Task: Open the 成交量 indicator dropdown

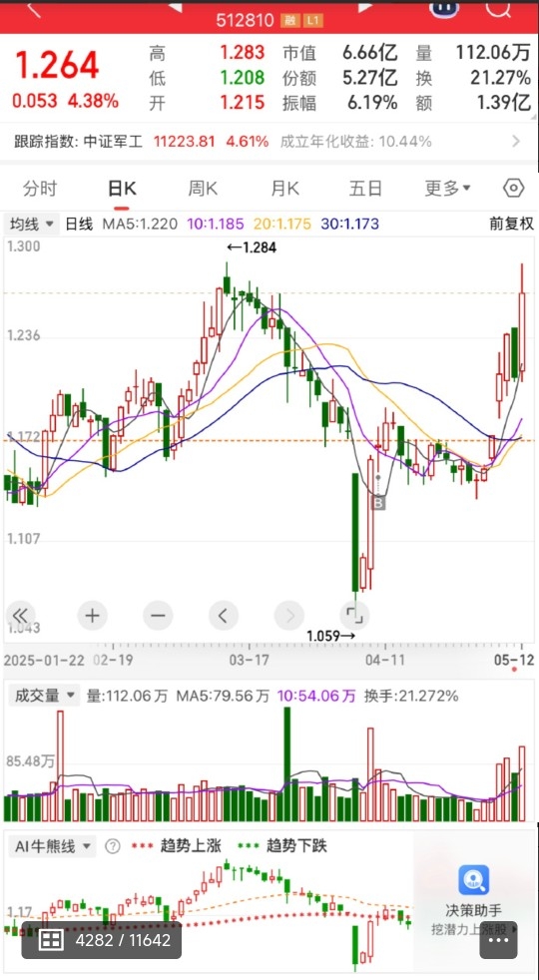Action: tap(43, 695)
